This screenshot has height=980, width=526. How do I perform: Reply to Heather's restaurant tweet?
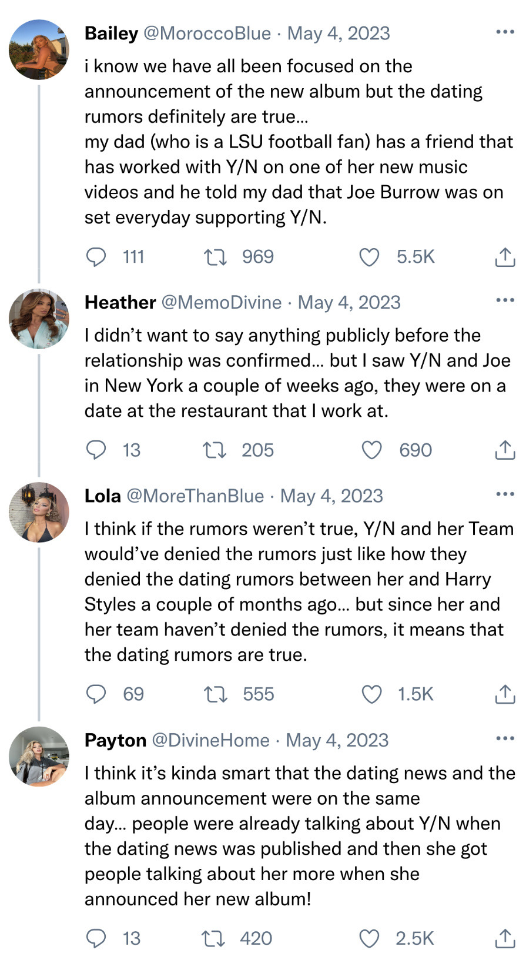coord(96,450)
